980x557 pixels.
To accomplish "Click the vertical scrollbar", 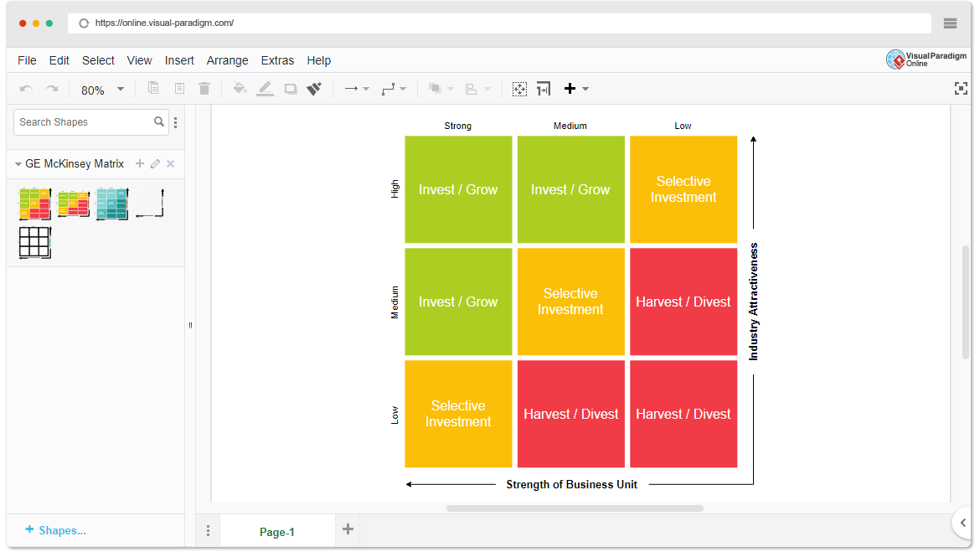I will coord(966,302).
